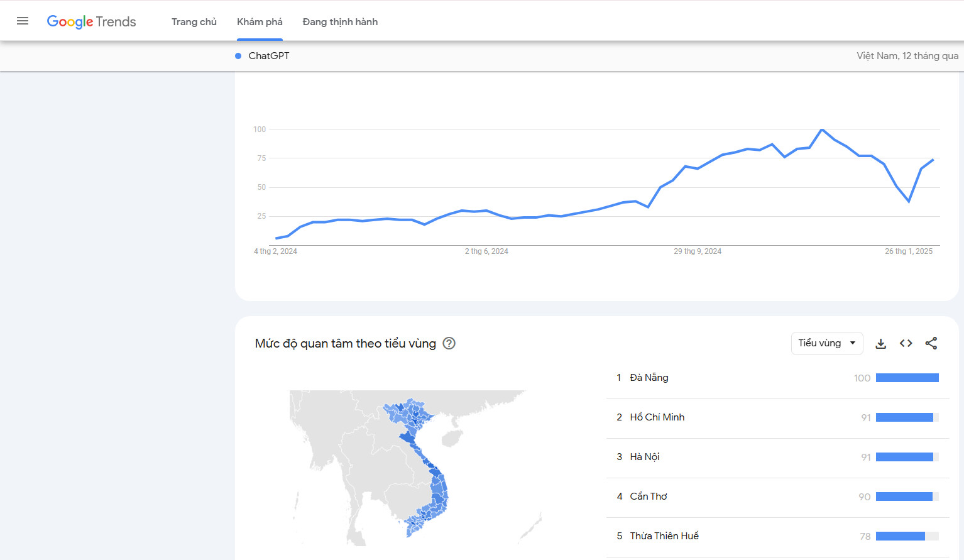
Task: Open embed code for subregion chart
Action: (906, 343)
